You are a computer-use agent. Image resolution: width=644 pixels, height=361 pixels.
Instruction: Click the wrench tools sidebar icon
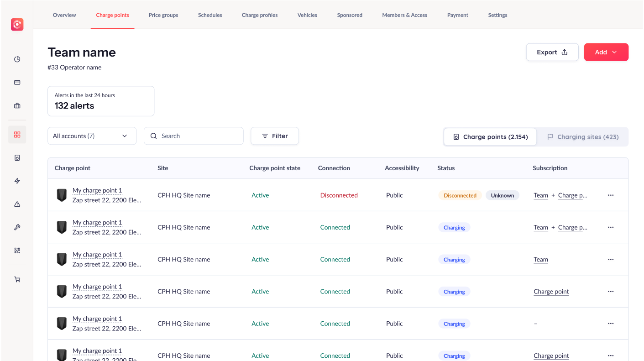(x=17, y=227)
